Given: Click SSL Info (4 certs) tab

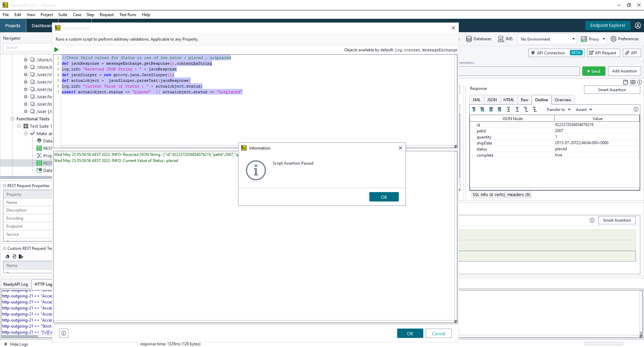Looking at the screenshot, I should pos(488,195).
